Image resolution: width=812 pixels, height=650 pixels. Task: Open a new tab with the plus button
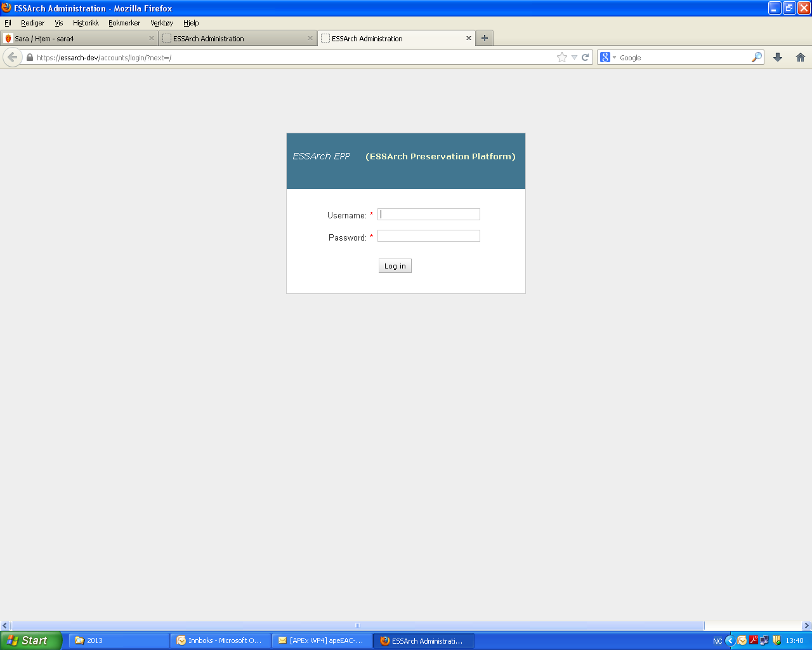click(485, 38)
